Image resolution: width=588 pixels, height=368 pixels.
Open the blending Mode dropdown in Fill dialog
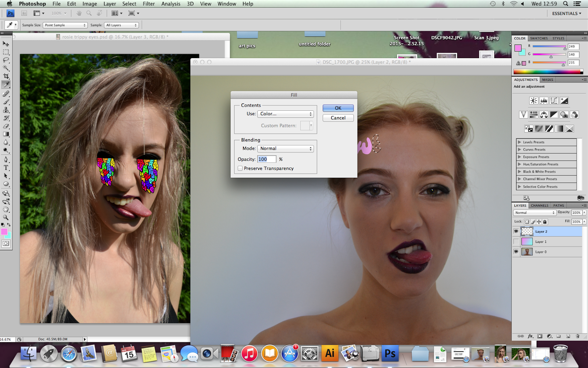coord(286,149)
